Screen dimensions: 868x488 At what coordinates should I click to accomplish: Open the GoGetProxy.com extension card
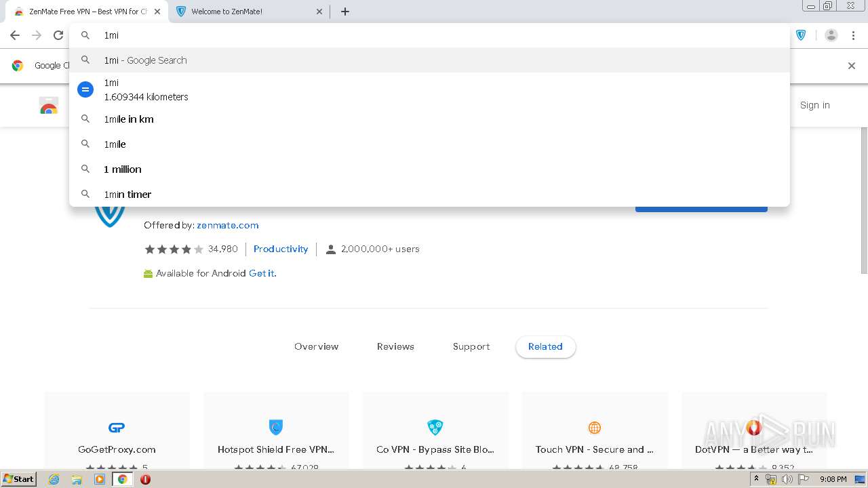(117, 430)
